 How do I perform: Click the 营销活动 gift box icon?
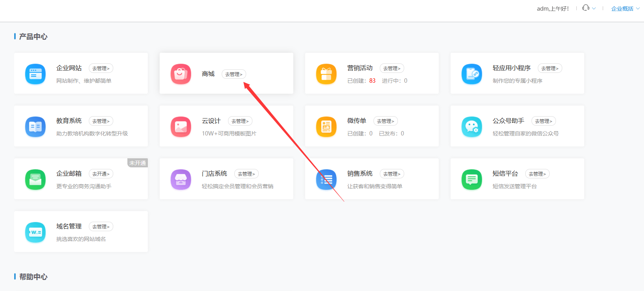pos(326,74)
